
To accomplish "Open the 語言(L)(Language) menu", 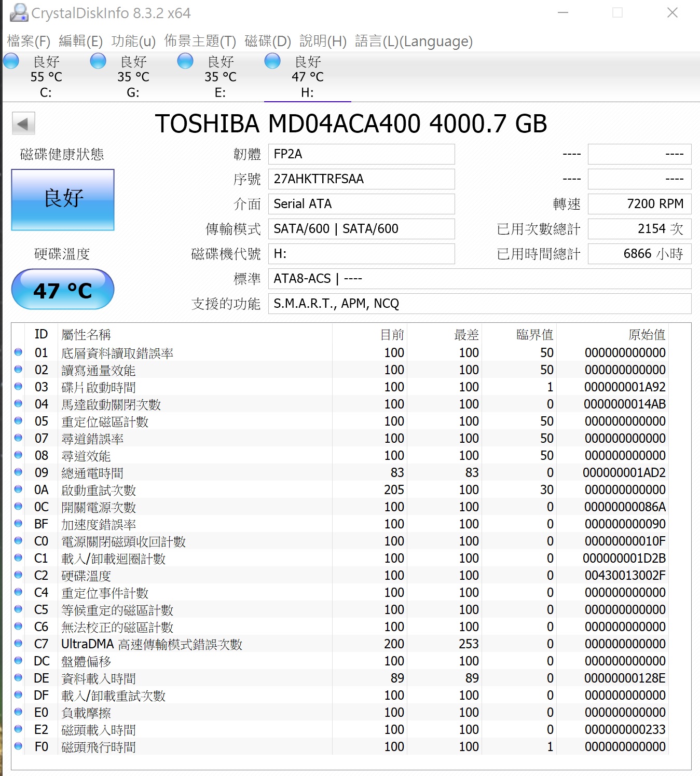I will (x=414, y=41).
